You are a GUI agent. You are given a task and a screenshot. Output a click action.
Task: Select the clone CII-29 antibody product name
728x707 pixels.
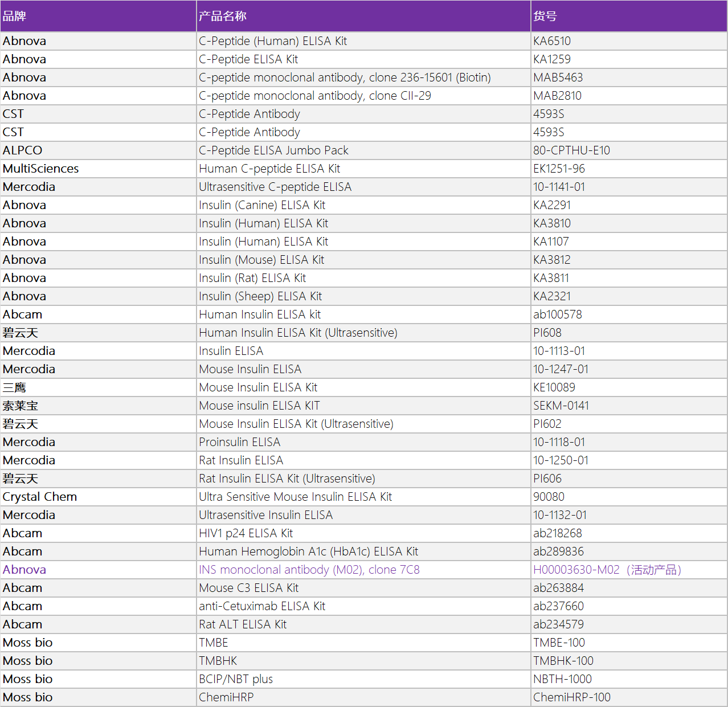coord(315,96)
